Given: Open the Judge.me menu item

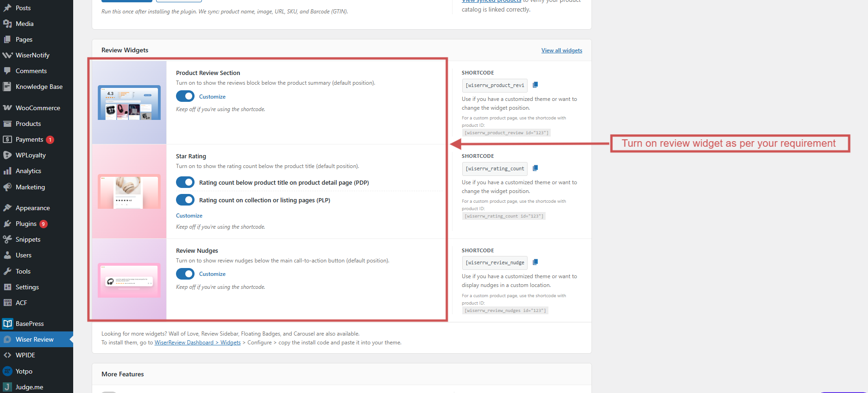Looking at the screenshot, I should [37, 387].
